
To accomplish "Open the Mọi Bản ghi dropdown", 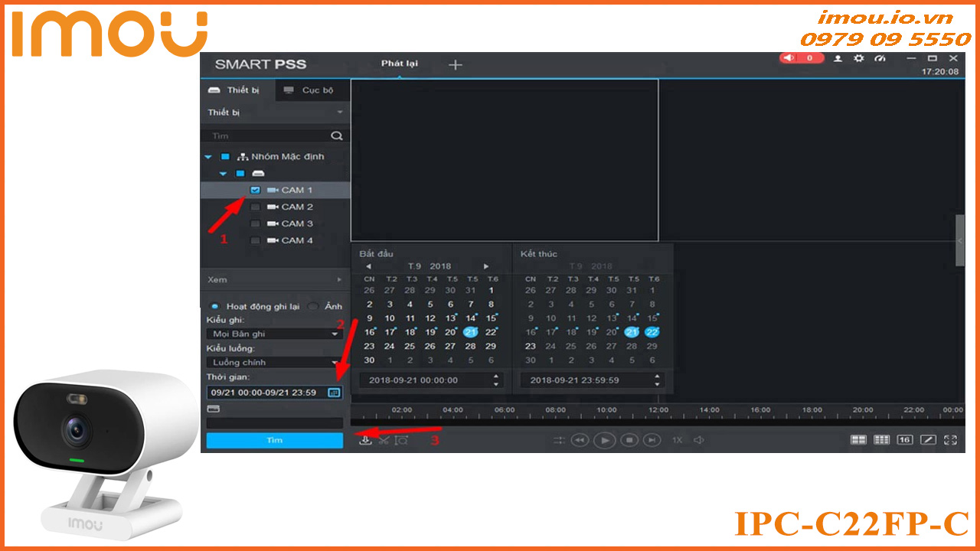I will (x=274, y=334).
